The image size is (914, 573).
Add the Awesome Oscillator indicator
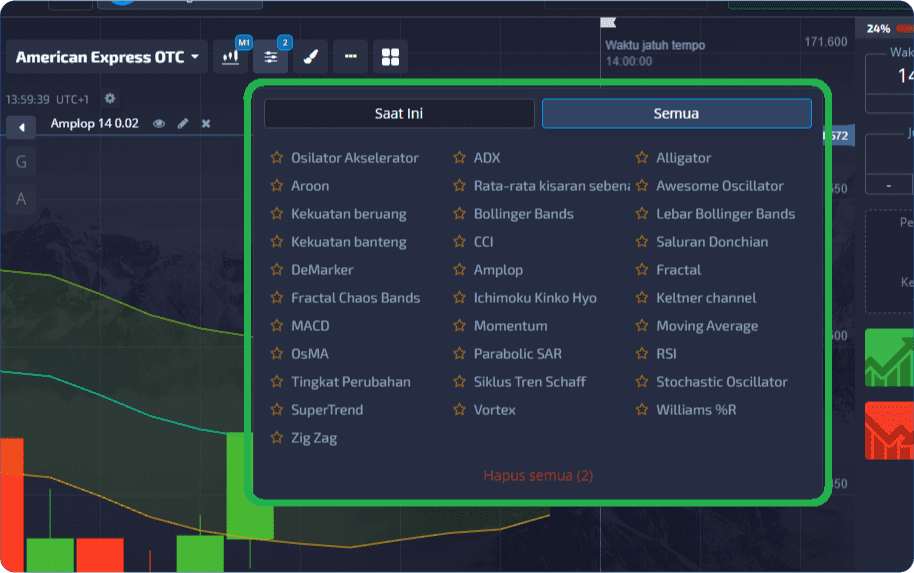click(x=720, y=186)
